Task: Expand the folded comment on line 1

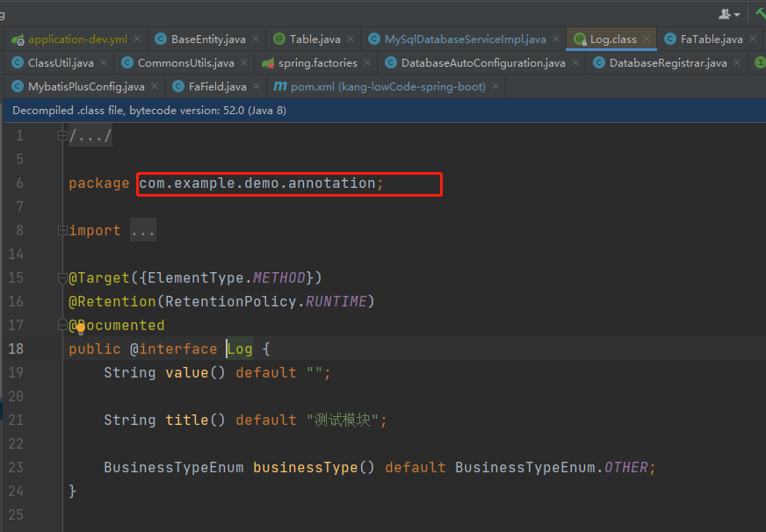Action: (62, 135)
